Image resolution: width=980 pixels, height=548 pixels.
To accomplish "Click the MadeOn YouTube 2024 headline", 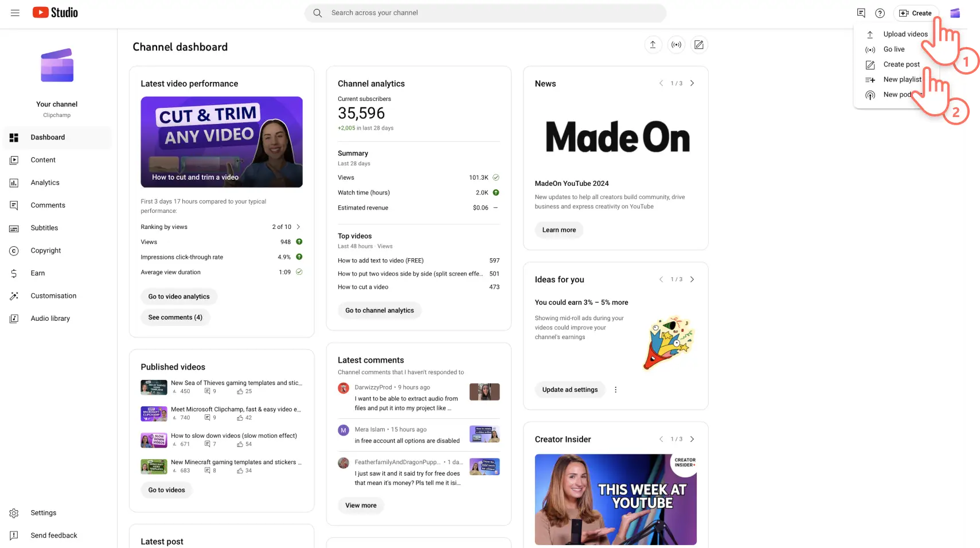I will pos(572,184).
